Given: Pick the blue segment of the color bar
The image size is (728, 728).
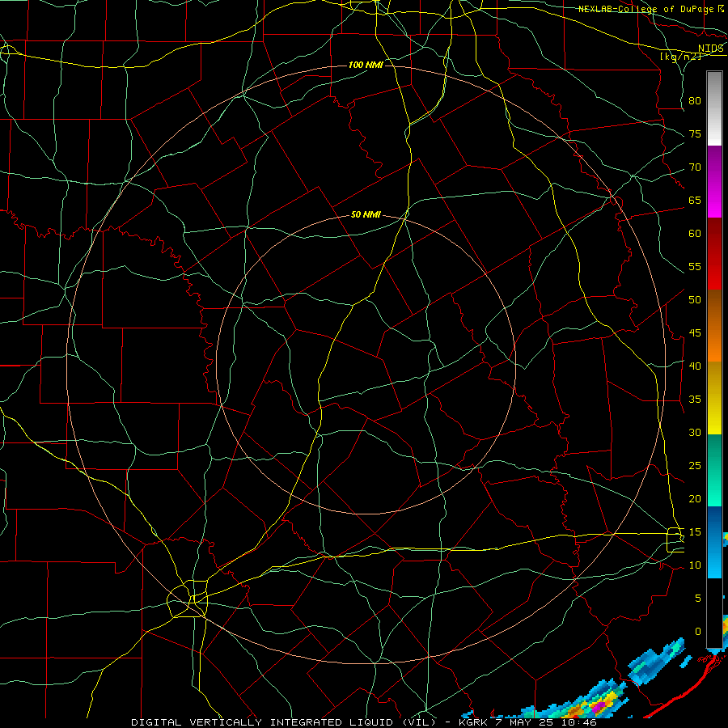Looking at the screenshot, I should click(714, 542).
